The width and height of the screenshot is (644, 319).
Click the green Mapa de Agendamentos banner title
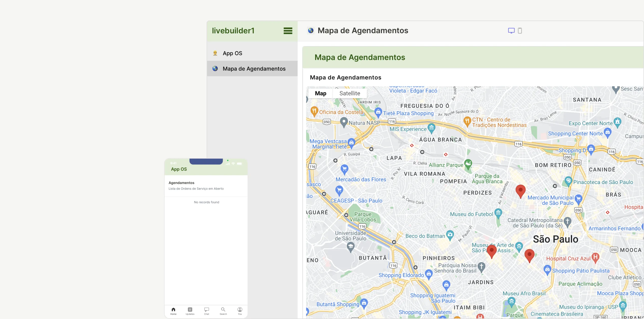pyautogui.click(x=360, y=57)
